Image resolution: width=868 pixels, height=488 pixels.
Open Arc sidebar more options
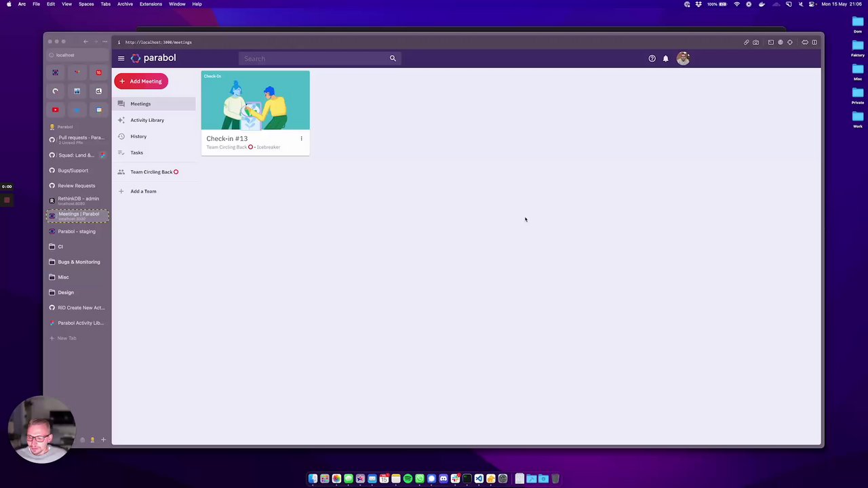point(105,42)
